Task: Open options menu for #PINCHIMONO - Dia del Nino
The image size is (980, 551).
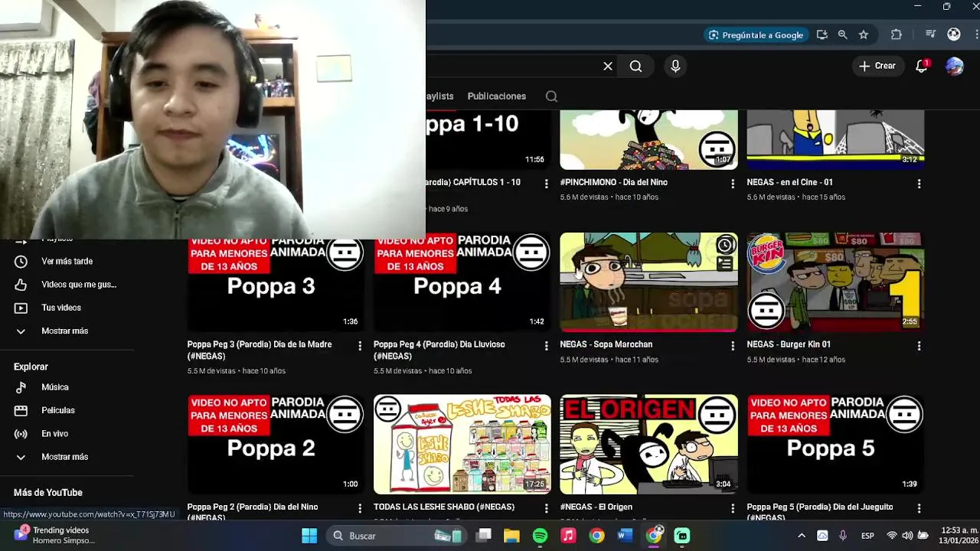Action: pos(733,184)
